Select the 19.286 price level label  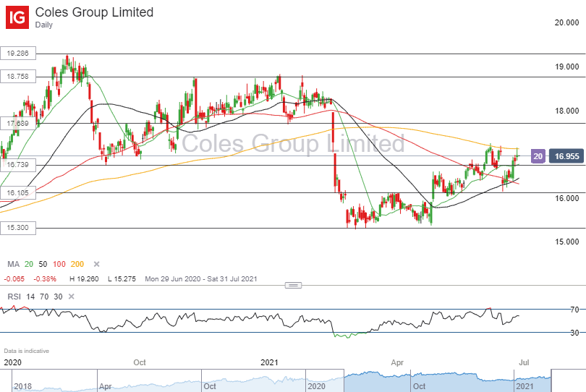(18, 53)
